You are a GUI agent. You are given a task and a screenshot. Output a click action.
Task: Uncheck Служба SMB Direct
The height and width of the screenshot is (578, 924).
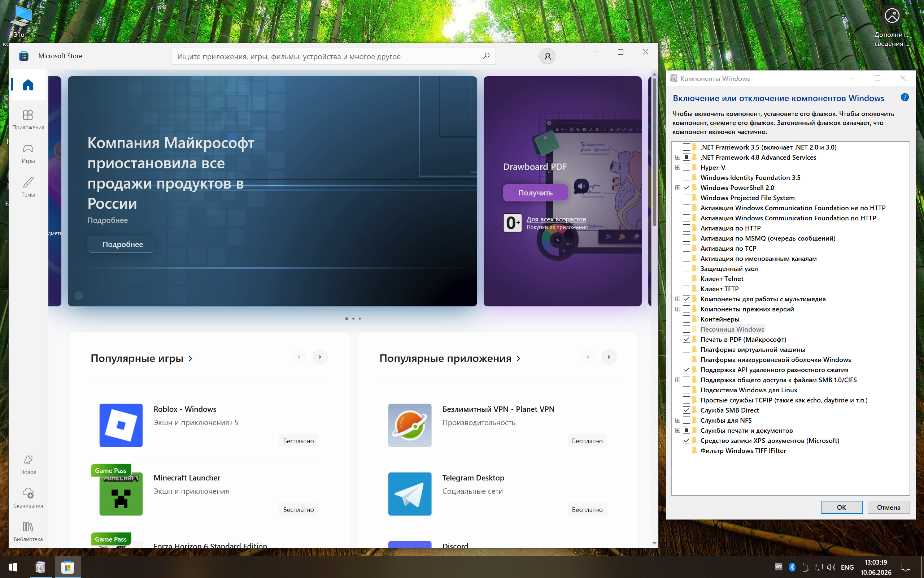686,410
